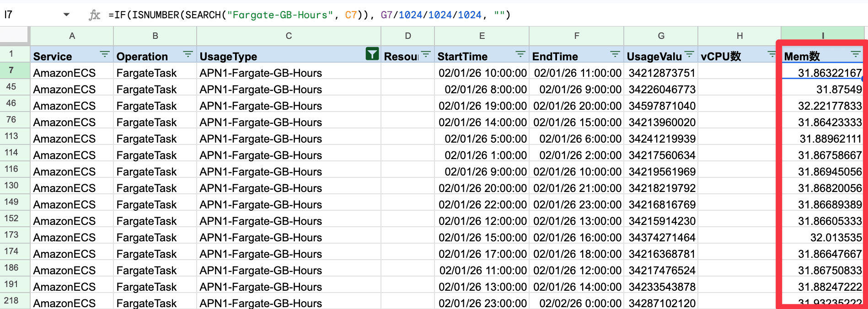Open filter menu for EndTime column

[x=615, y=54]
